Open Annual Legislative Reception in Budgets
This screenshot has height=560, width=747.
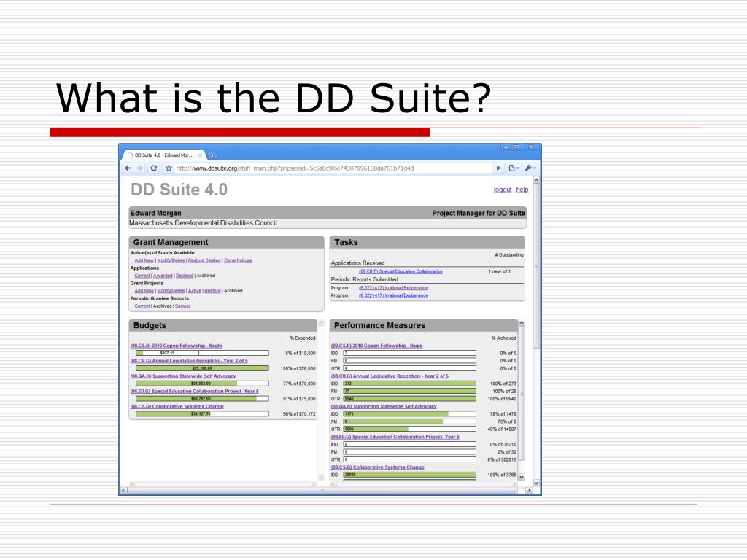[x=189, y=361]
